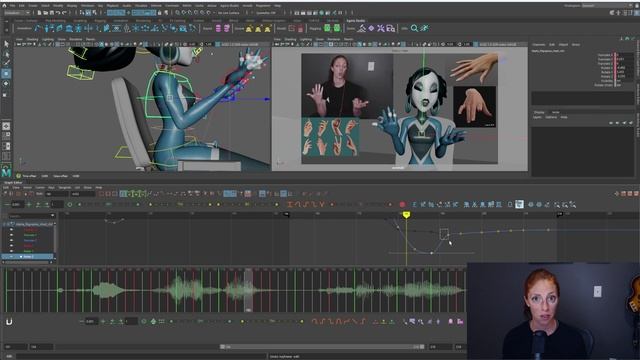Click the single-pane layout icon below toolbox
The width and height of the screenshot is (640, 360).
6,126
